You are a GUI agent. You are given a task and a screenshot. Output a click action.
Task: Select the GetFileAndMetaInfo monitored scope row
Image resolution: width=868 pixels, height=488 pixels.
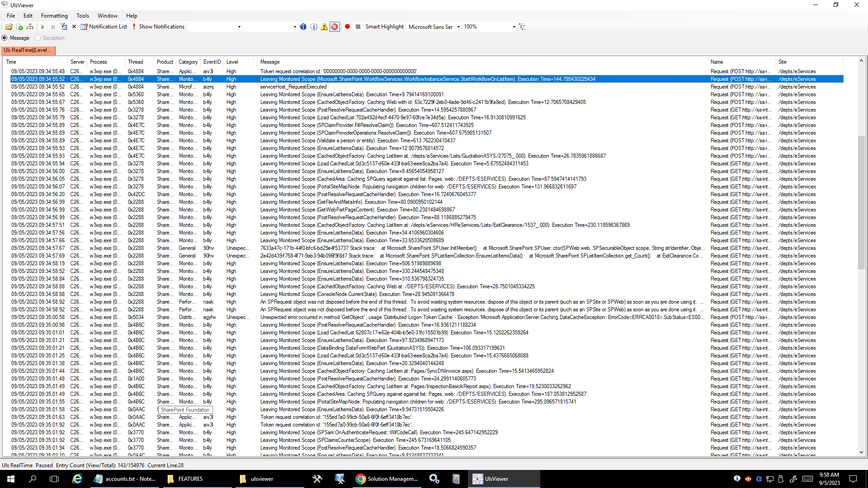point(427,202)
